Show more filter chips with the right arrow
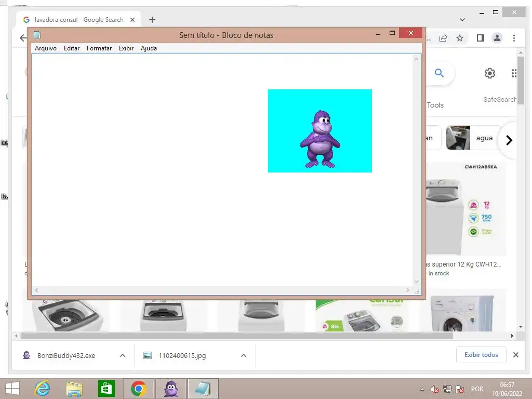 (509, 140)
